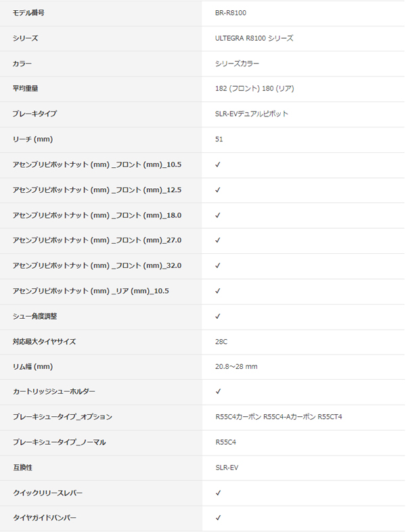This screenshot has width=406, height=532.
Task: Click the リーチ (mm) value 51
Action: point(219,139)
